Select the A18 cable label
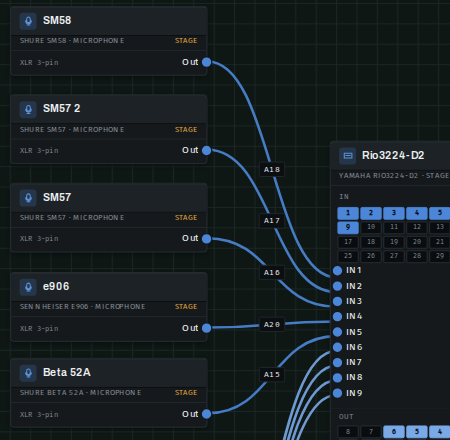 [x=272, y=170]
